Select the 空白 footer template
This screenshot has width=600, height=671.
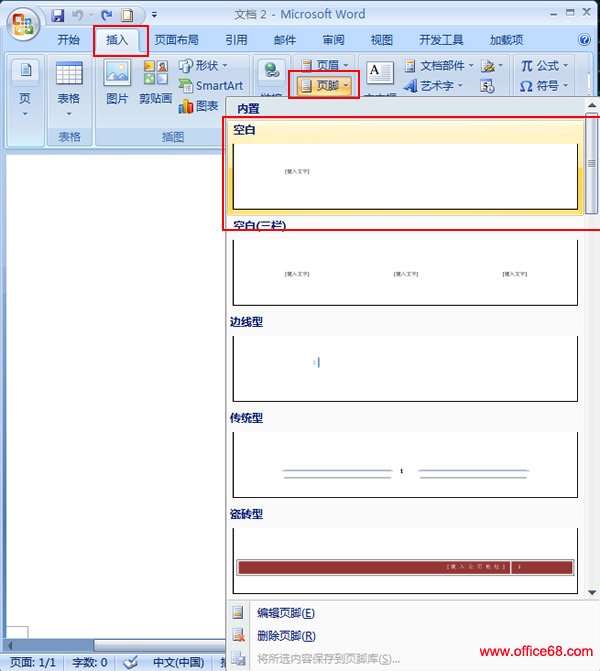point(405,167)
